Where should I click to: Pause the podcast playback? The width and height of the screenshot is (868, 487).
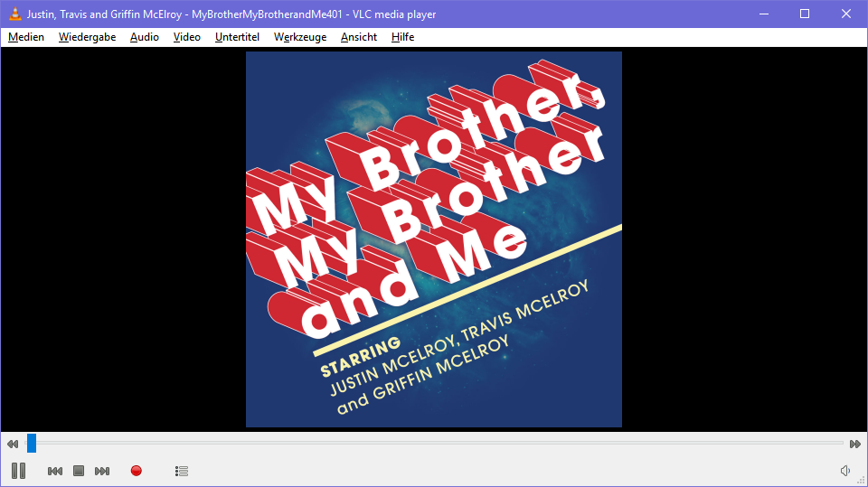pyautogui.click(x=18, y=471)
